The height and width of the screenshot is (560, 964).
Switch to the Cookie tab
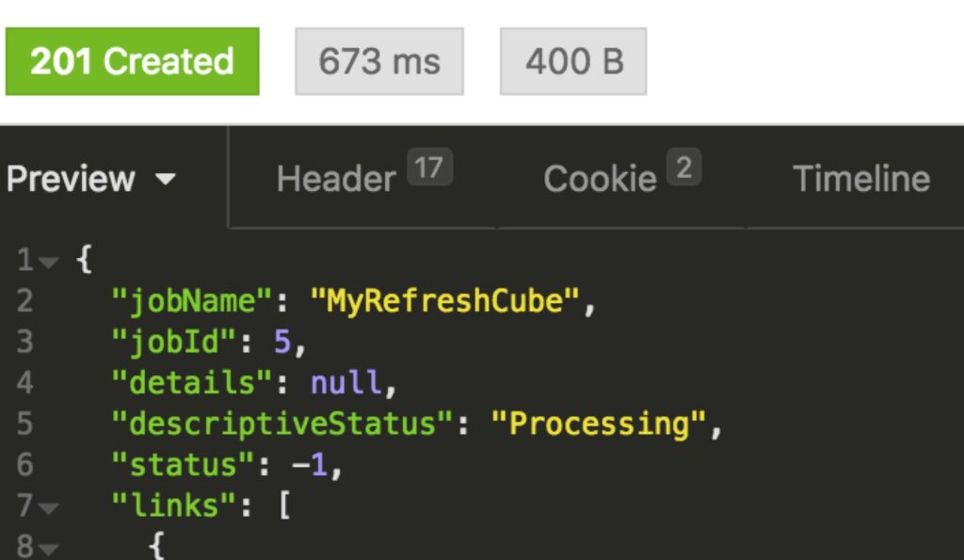pos(600,179)
